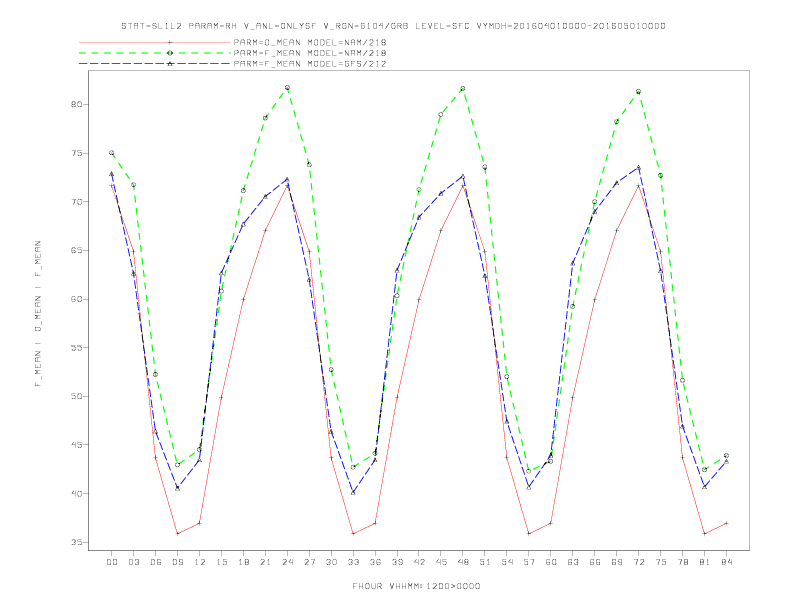
Task: Click x-axis tick label 15
Action: pos(222,562)
